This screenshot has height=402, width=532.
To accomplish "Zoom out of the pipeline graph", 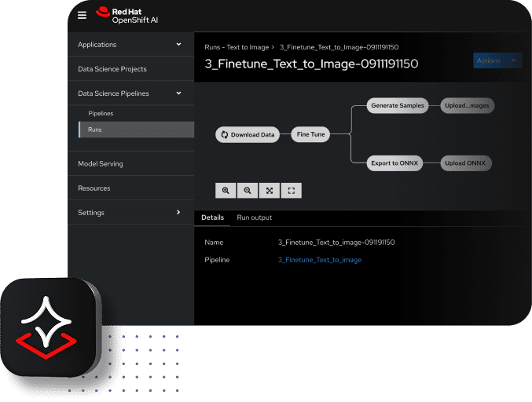I will (x=248, y=191).
